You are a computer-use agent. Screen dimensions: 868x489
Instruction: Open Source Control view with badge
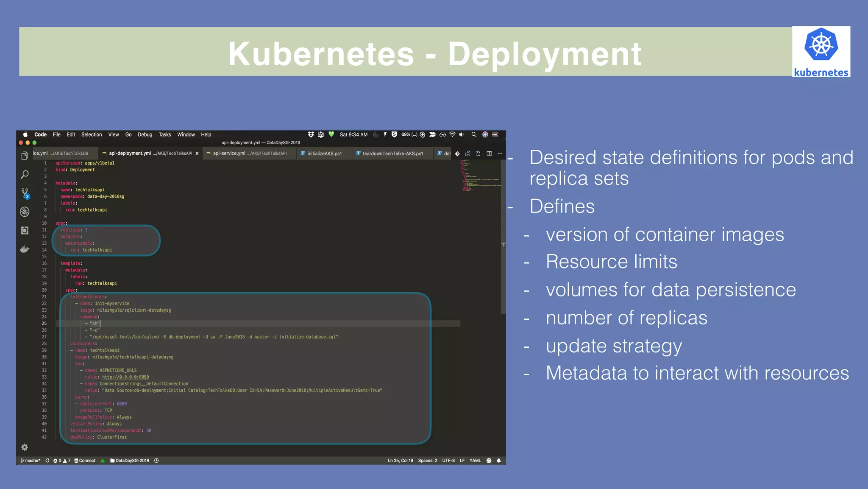coord(25,193)
